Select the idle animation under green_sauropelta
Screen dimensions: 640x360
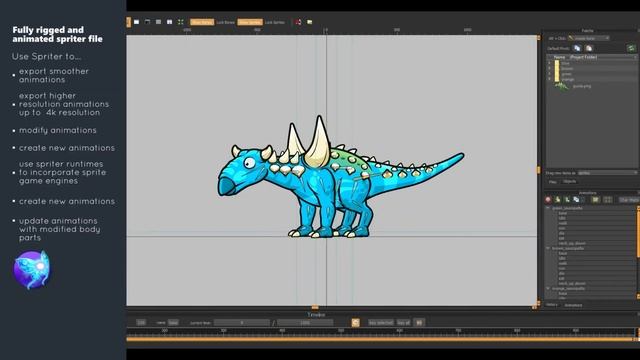562,218
